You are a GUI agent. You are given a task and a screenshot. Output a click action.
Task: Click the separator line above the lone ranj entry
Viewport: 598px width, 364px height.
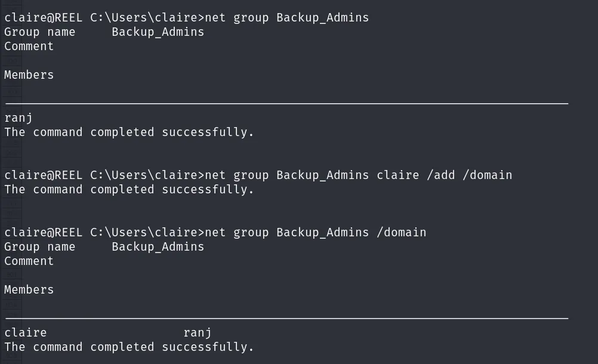(287, 103)
